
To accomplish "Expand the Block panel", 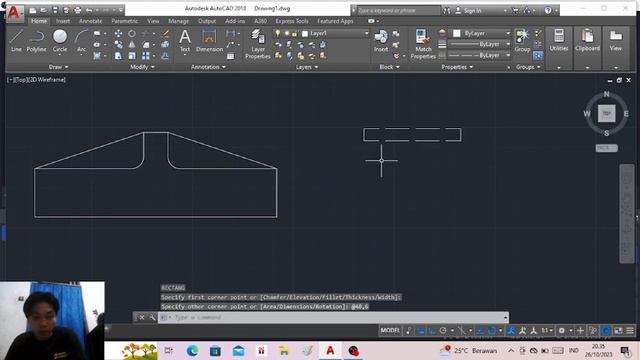I will click(x=389, y=67).
